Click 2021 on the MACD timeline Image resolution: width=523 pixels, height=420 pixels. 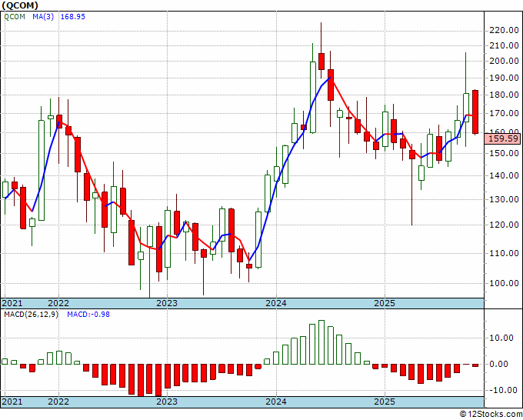(12, 402)
